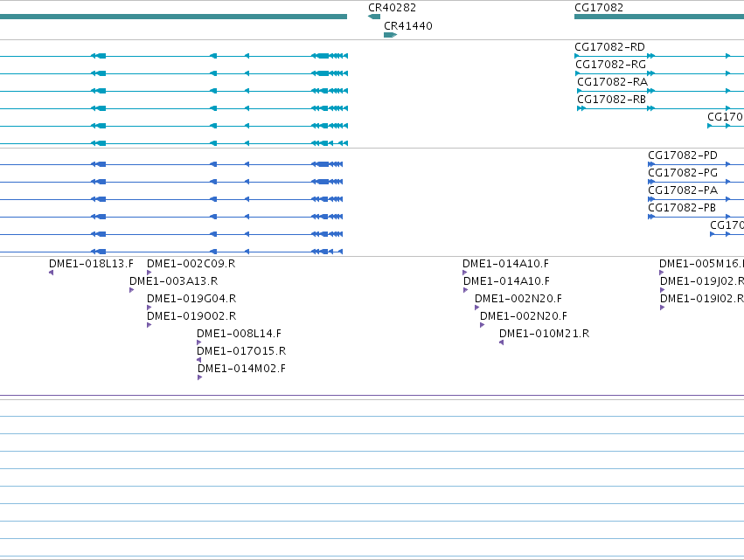The width and height of the screenshot is (744, 560).
Task: Select the CG17082-PA protein label
Action: coord(683,190)
